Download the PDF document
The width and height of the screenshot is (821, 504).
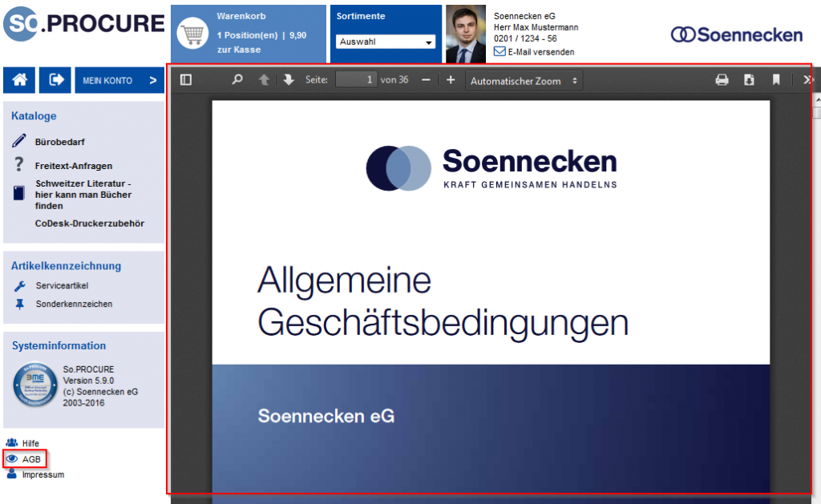point(750,79)
